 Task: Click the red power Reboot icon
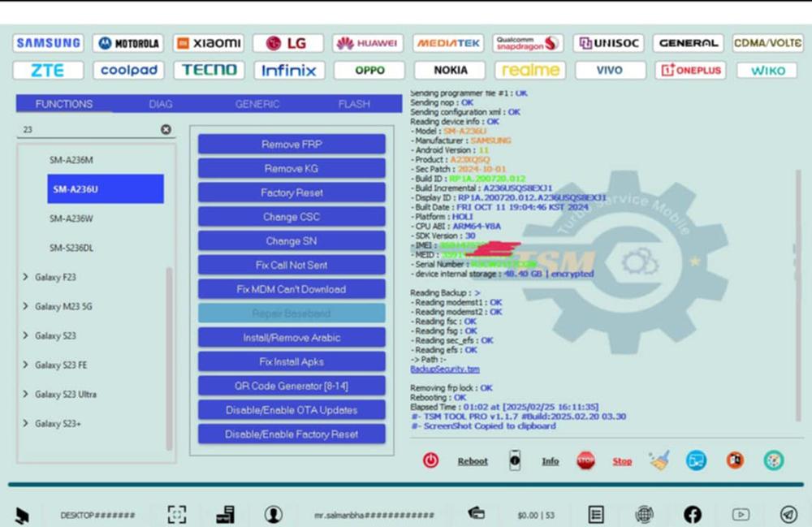click(430, 460)
